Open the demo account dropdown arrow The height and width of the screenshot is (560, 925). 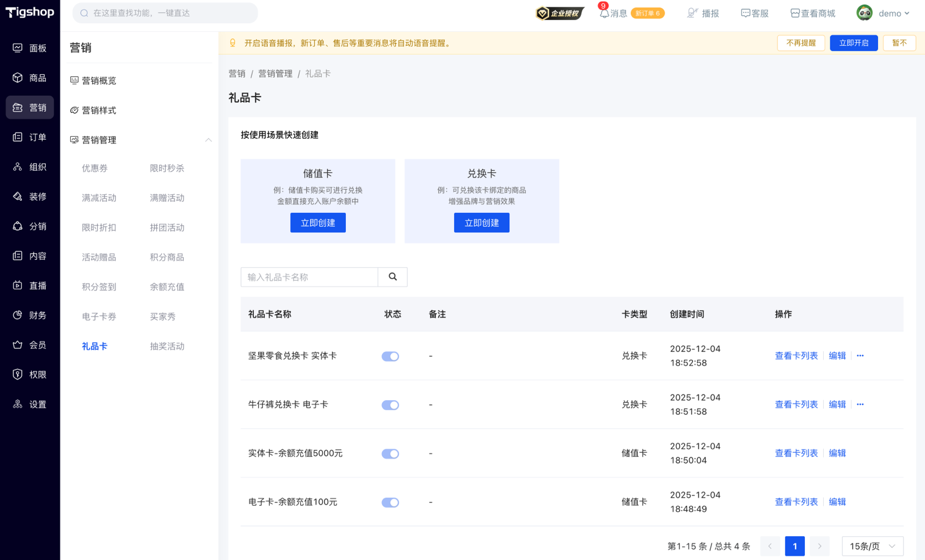pyautogui.click(x=907, y=13)
